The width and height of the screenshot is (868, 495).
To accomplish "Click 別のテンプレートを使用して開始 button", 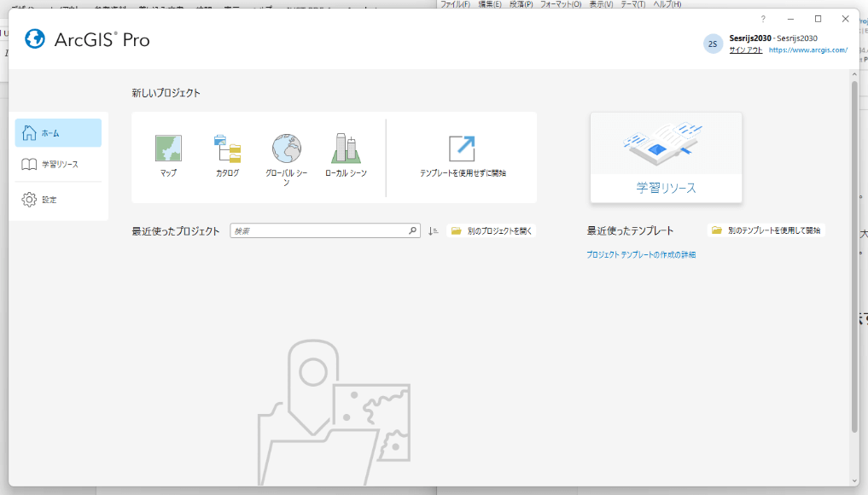I will click(x=766, y=230).
